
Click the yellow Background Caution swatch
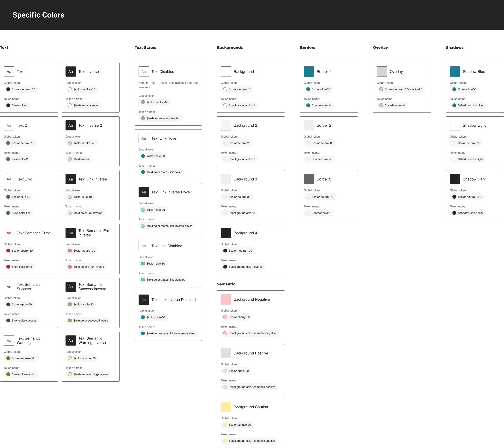click(226, 407)
